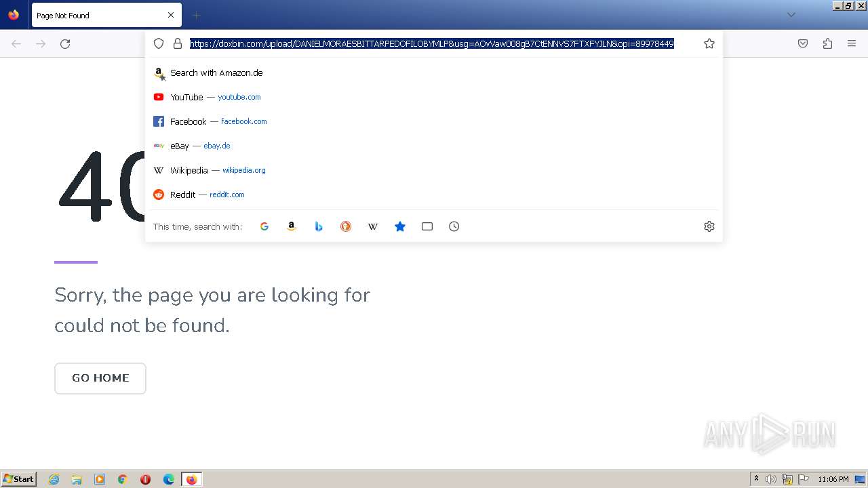Open File Explorer from taskbar
Screen dimensions: 868x488
click(x=77, y=479)
